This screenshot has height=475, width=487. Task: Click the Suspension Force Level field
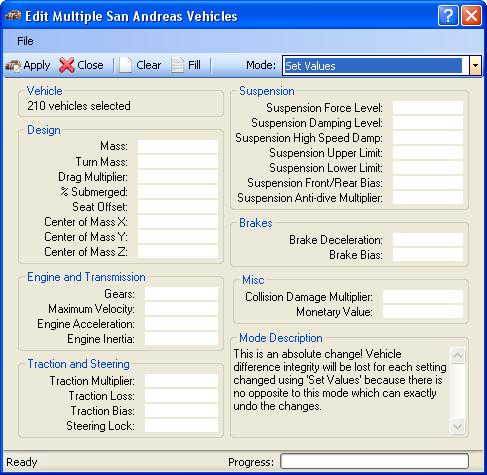(x=428, y=108)
